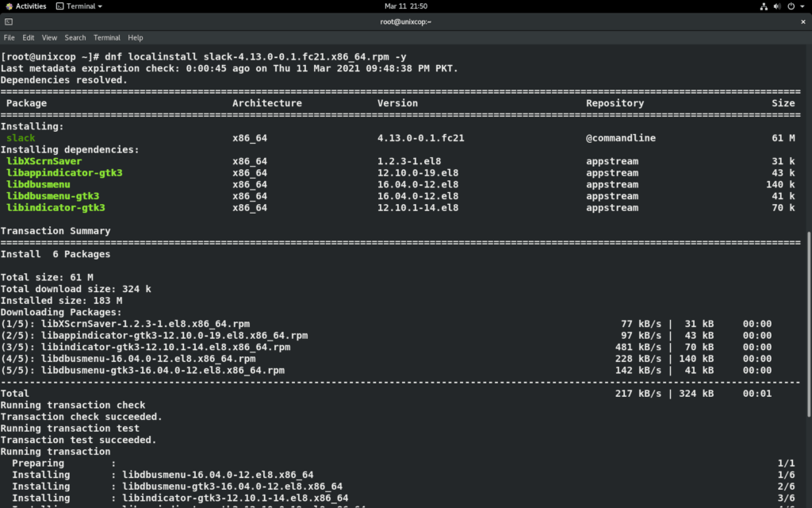
Task: Click the Architecture column header
Action: point(266,103)
